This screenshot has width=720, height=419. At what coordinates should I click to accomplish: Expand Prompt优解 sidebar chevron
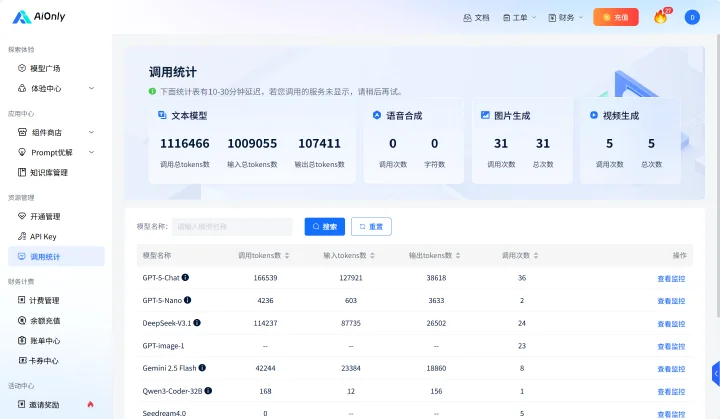pos(91,152)
